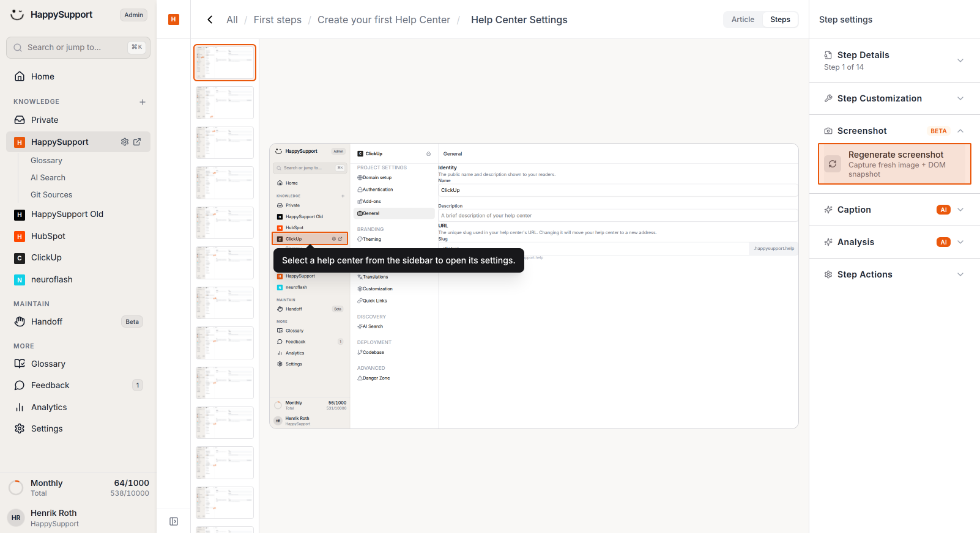
Task: Open AI Search under HappySupport
Action: click(48, 178)
